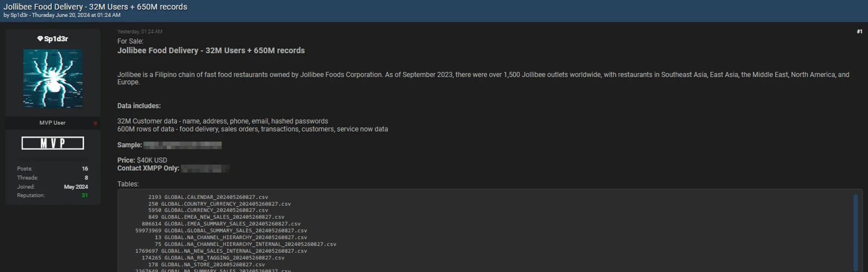Screen dimensions: 868x272
Task: Click the Posts count 16
Action: (x=85, y=169)
